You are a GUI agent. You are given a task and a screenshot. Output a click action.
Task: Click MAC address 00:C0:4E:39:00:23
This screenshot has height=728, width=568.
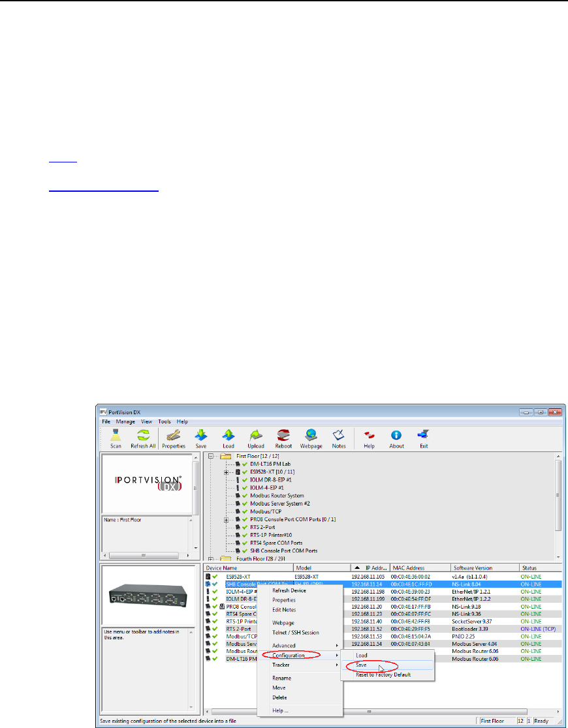tap(411, 592)
